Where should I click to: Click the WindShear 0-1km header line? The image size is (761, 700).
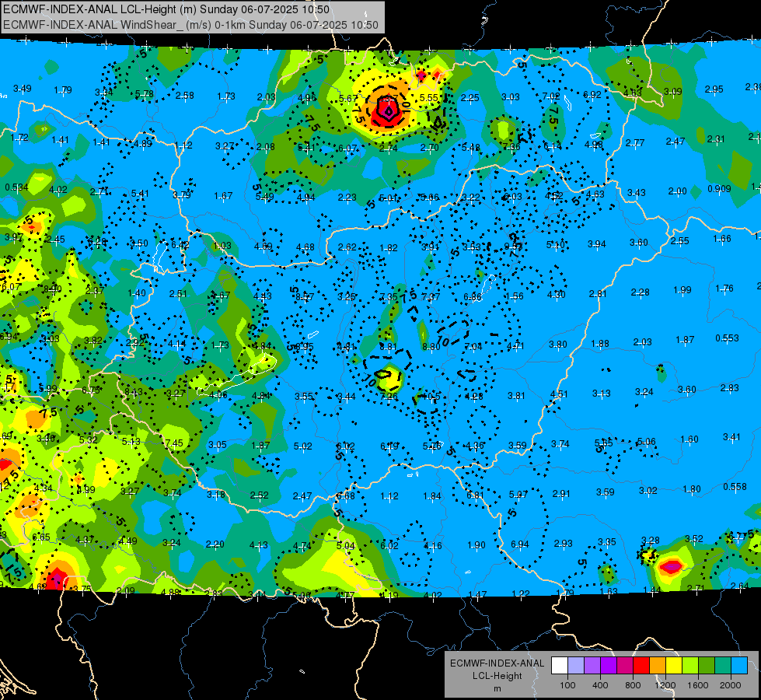(190, 25)
